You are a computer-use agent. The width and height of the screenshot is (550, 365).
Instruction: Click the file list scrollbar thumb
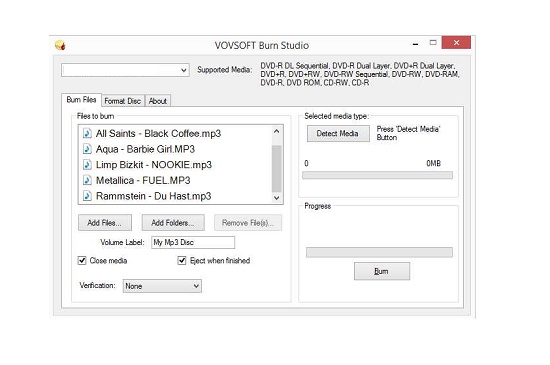point(276,169)
